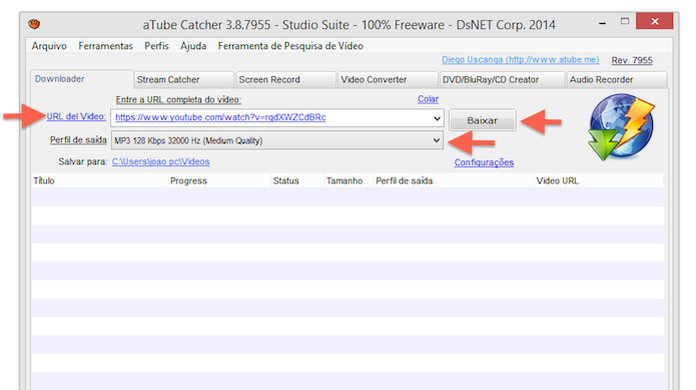Image resolution: width=696 pixels, height=390 pixels.
Task: Open the Perfis menu
Action: click(x=157, y=46)
